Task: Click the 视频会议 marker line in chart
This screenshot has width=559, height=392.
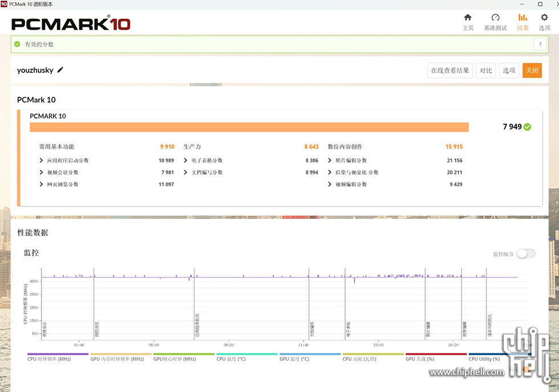Action: pos(41,304)
